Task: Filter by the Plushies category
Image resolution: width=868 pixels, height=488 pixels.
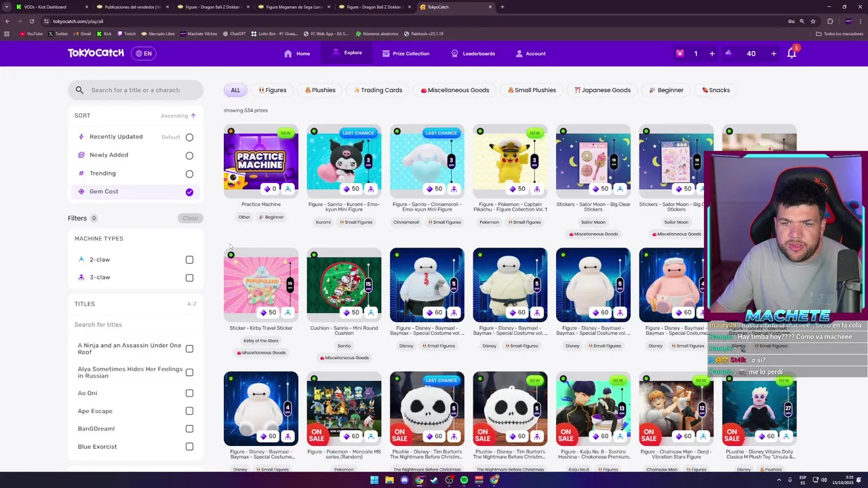Action: (x=320, y=90)
